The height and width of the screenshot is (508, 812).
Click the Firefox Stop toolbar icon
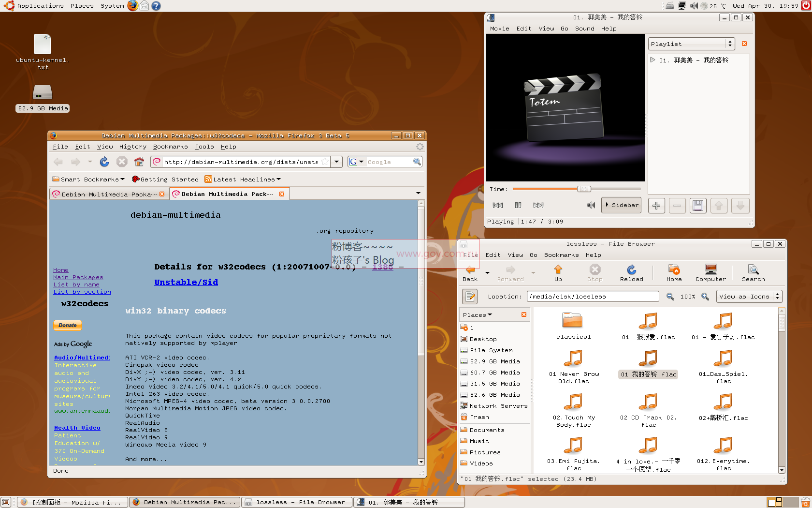click(x=122, y=162)
